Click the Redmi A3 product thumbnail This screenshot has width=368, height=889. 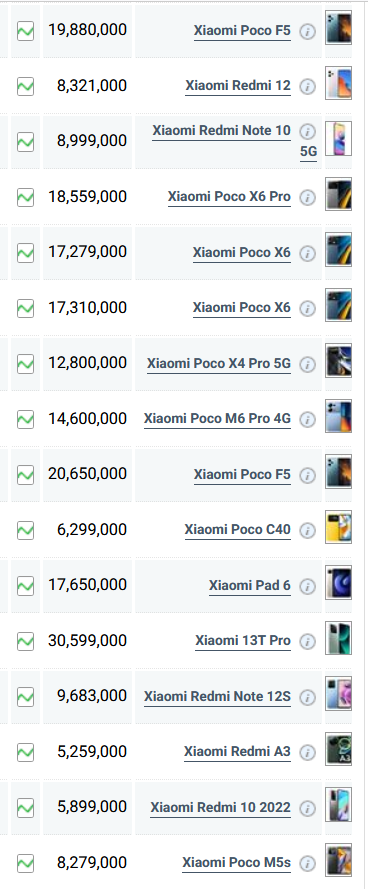point(339,750)
